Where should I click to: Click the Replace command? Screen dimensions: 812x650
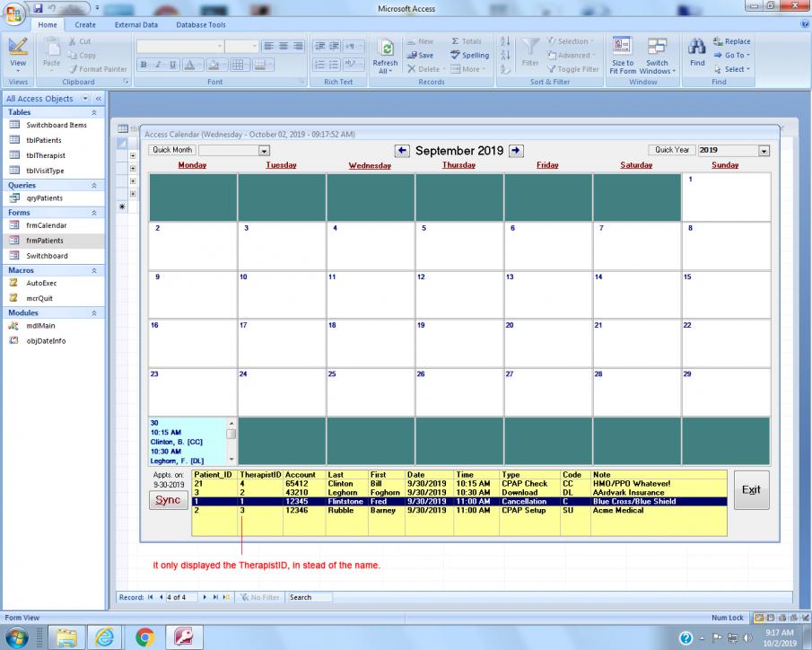pyautogui.click(x=732, y=41)
